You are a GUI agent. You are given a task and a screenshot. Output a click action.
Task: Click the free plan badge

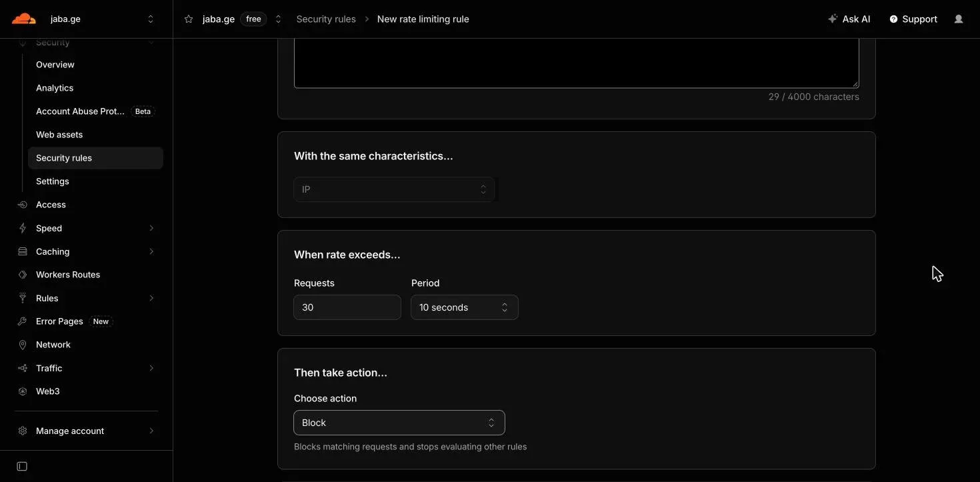[253, 19]
